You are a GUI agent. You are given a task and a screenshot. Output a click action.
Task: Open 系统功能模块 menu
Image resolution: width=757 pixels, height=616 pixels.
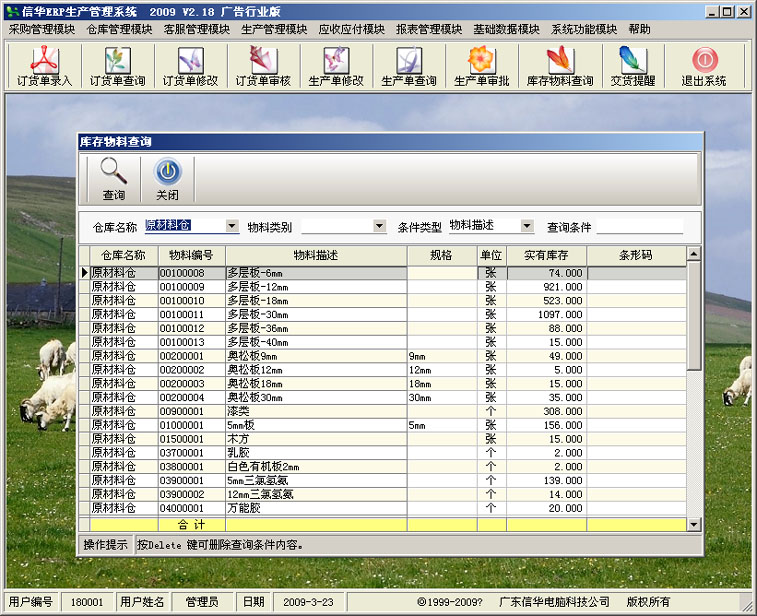(x=584, y=29)
